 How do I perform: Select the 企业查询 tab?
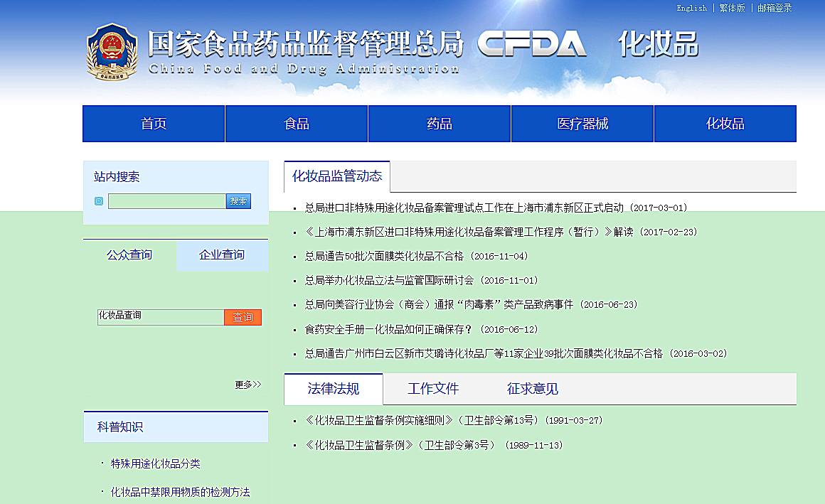click(x=222, y=255)
